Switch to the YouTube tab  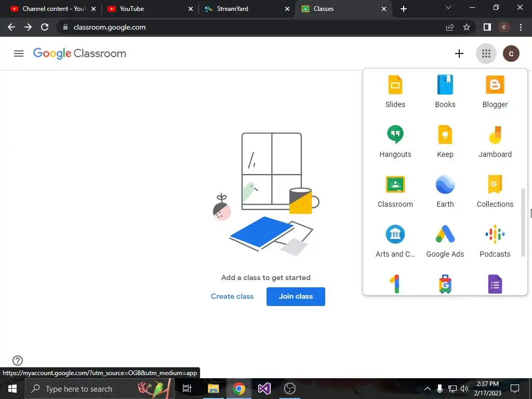tap(150, 9)
